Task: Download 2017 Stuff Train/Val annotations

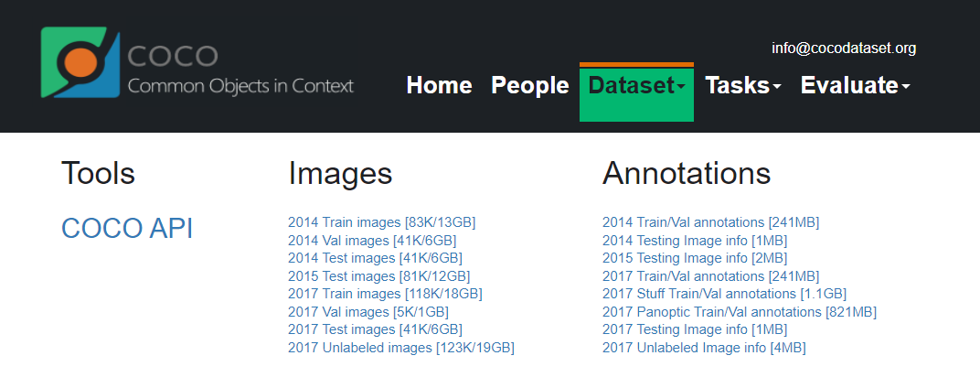Action: pos(724,294)
